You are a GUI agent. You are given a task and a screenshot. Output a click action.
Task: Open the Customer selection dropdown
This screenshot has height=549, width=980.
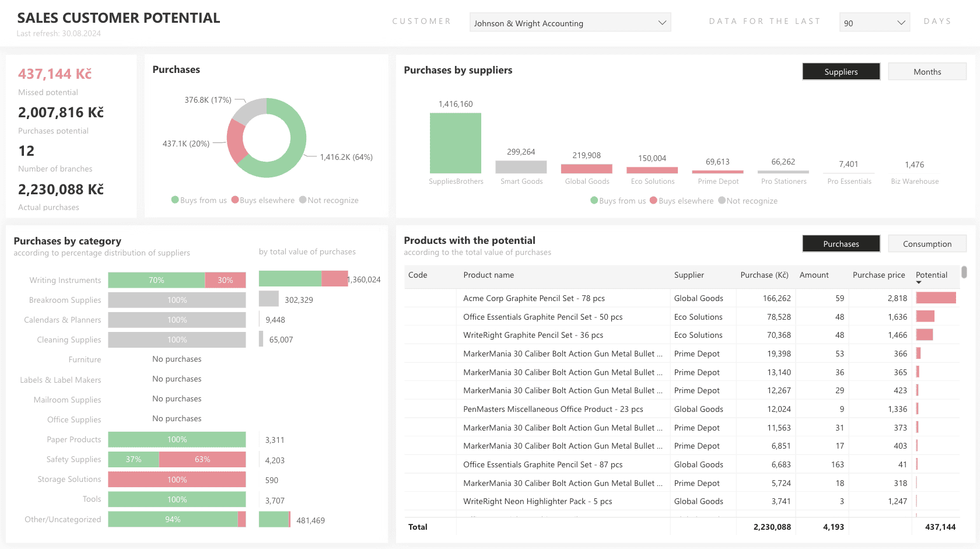[569, 22]
